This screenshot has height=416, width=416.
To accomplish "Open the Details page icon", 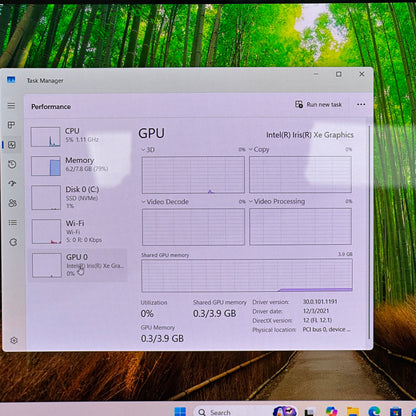I will click(x=13, y=222).
